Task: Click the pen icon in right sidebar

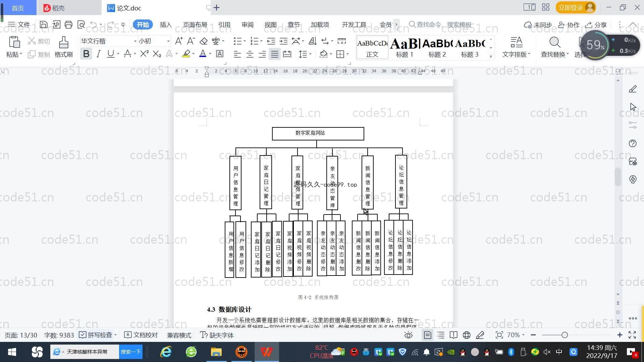Action: click(x=633, y=89)
